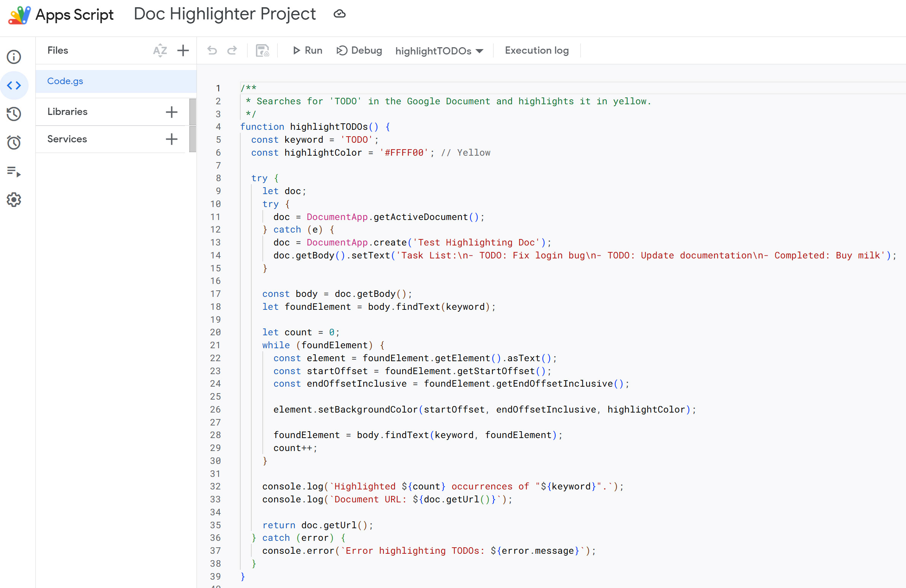This screenshot has width=906, height=588.
Task: Run the selected function
Action: (x=307, y=50)
